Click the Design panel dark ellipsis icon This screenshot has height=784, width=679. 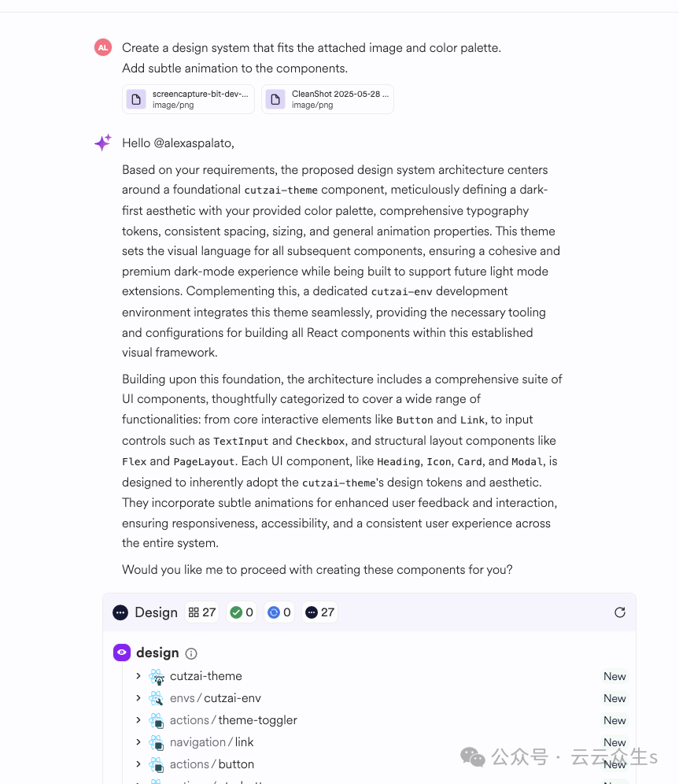(x=120, y=612)
